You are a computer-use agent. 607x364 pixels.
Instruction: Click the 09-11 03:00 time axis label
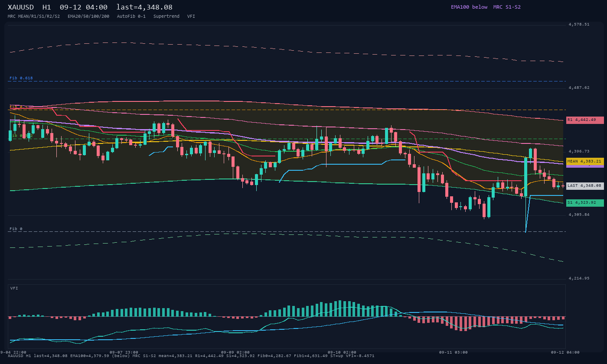(x=454, y=352)
